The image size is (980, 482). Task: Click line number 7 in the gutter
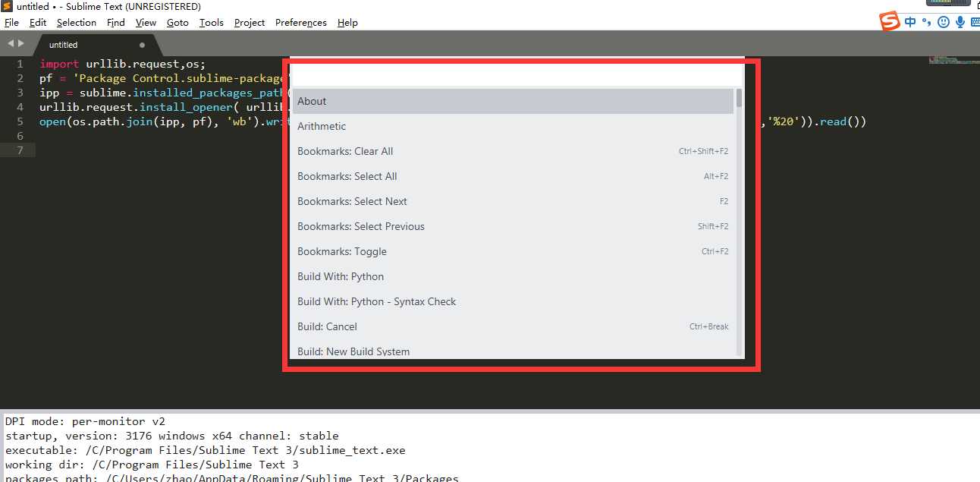click(x=20, y=150)
